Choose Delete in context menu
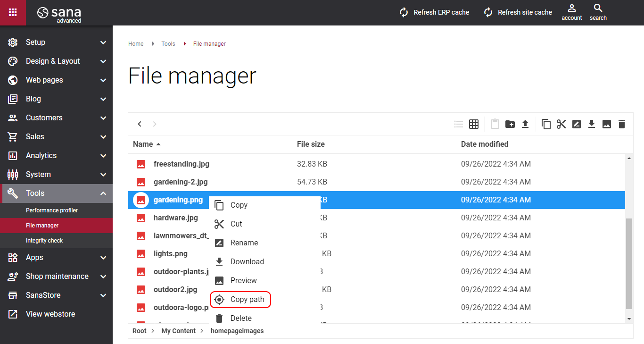This screenshot has height=344, width=644. pos(264,318)
